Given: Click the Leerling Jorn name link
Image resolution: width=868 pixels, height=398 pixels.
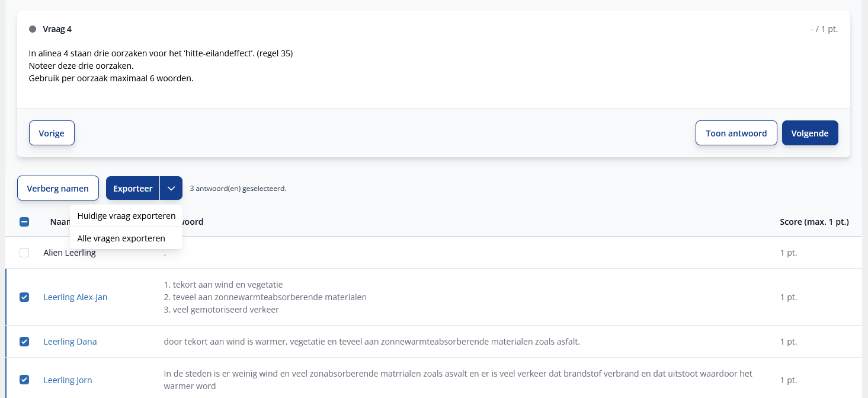Looking at the screenshot, I should coord(68,380).
